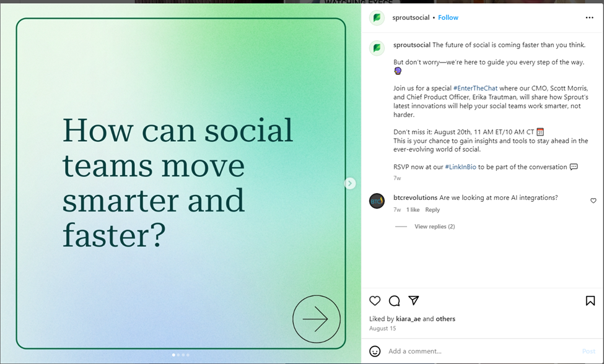
Task: Like the btcrevolutions comment
Action: pyautogui.click(x=593, y=201)
